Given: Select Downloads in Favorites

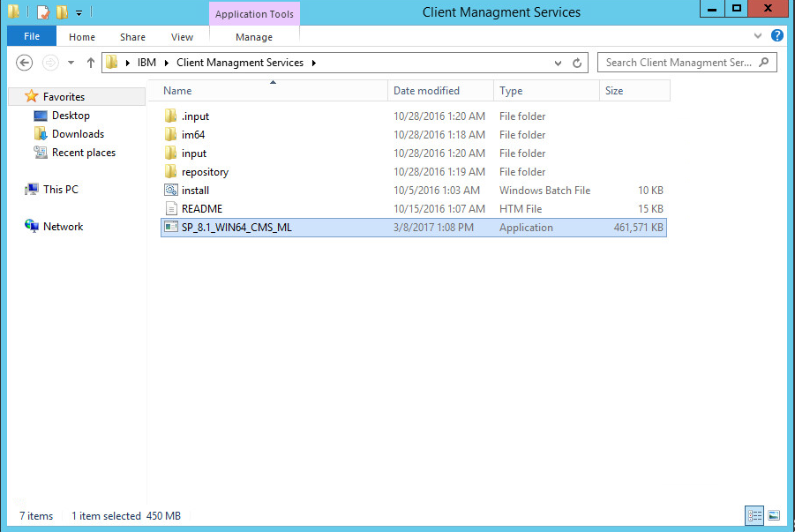Looking at the screenshot, I should (x=78, y=134).
